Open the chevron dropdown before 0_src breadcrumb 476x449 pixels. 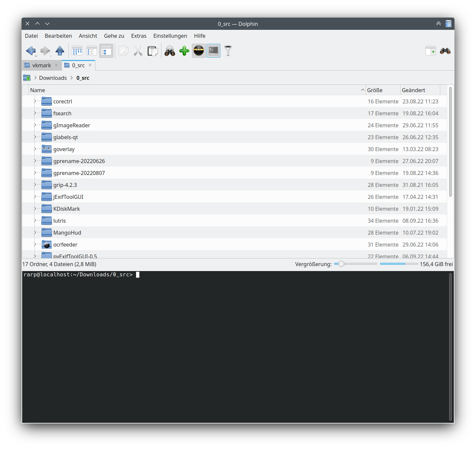click(x=71, y=78)
